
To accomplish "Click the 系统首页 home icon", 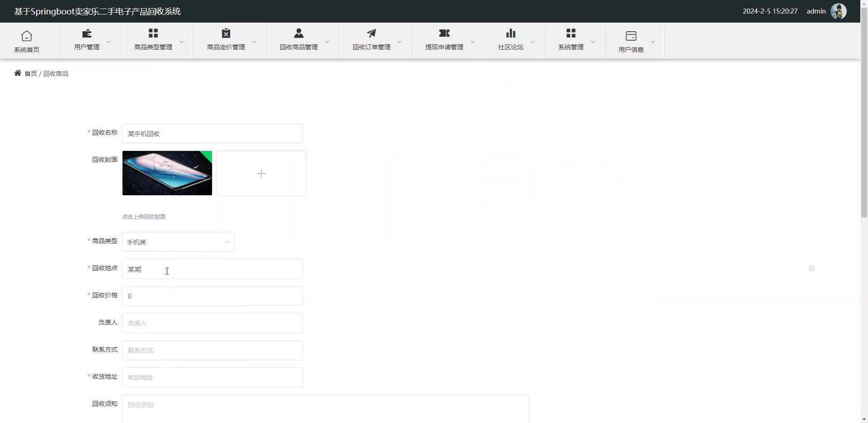I will pyautogui.click(x=27, y=36).
